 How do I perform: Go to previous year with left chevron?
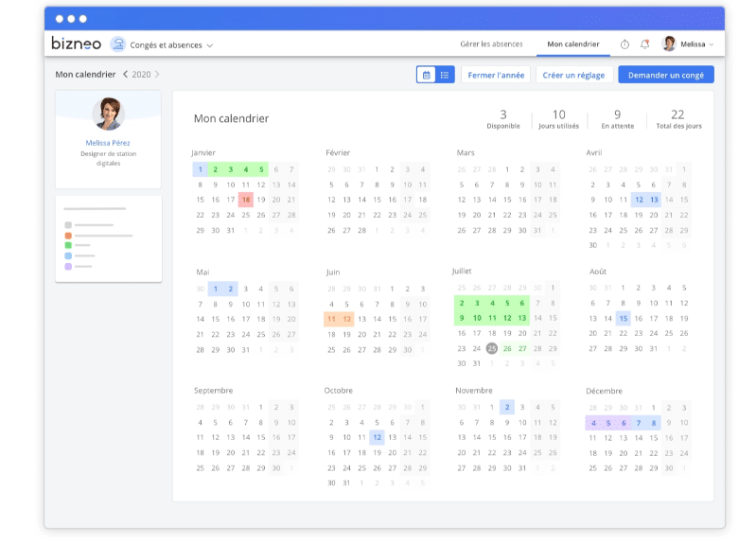click(x=125, y=75)
